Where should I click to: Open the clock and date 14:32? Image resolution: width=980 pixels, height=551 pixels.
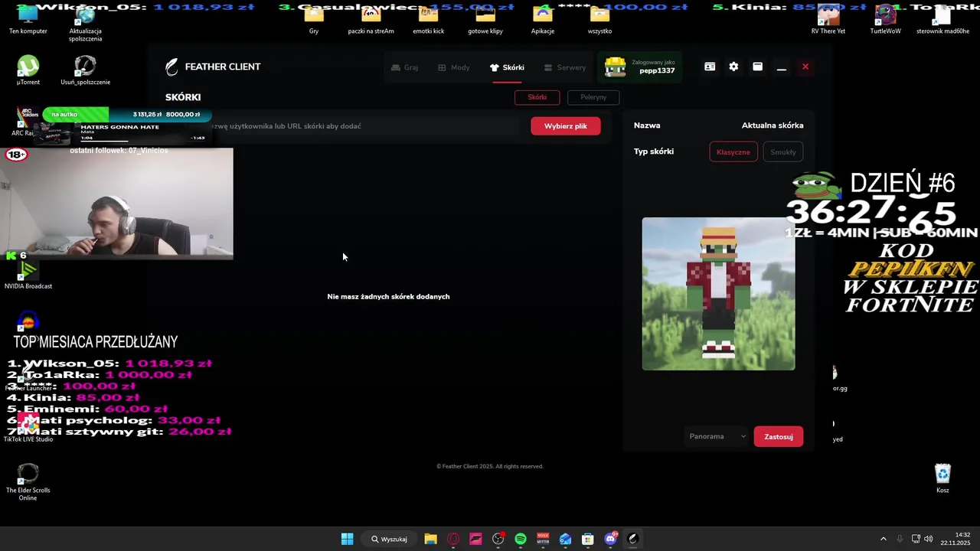(x=955, y=539)
